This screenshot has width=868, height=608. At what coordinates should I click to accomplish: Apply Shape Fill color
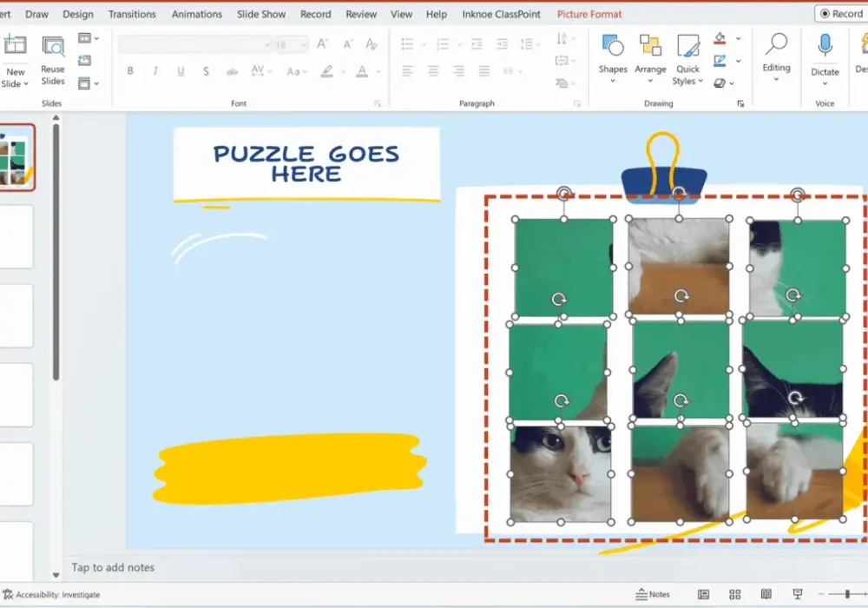point(720,38)
